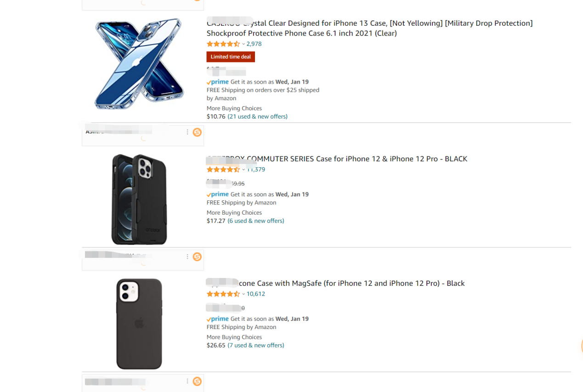Click the orange S icon at page bottom
This screenshot has height=392, width=583.
tap(197, 381)
